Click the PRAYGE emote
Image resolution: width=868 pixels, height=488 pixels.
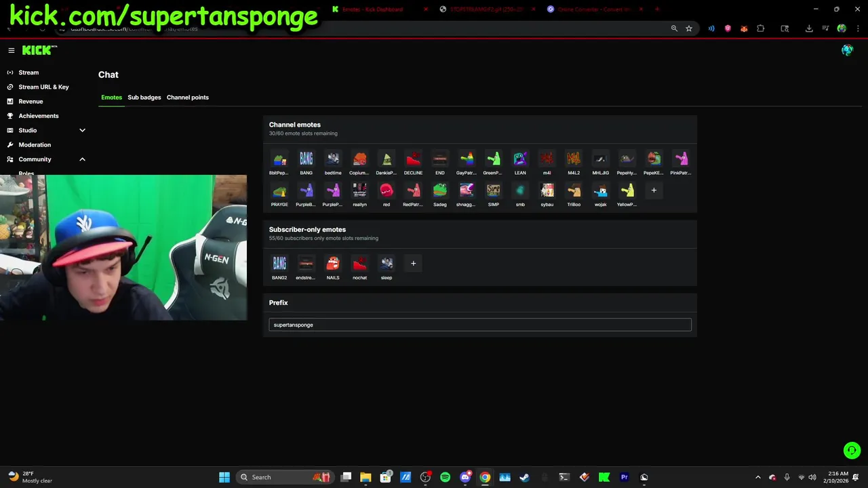(279, 190)
